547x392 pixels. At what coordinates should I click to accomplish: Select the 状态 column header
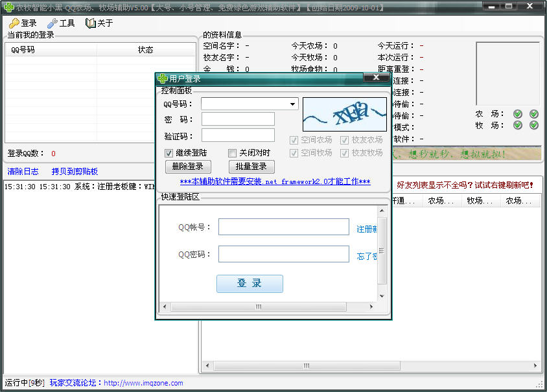click(146, 50)
